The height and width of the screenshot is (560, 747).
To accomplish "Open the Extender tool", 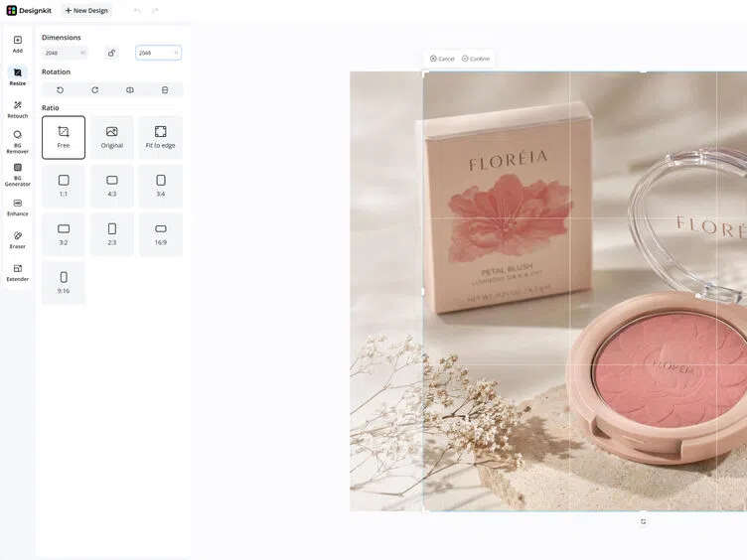I will (x=18, y=273).
